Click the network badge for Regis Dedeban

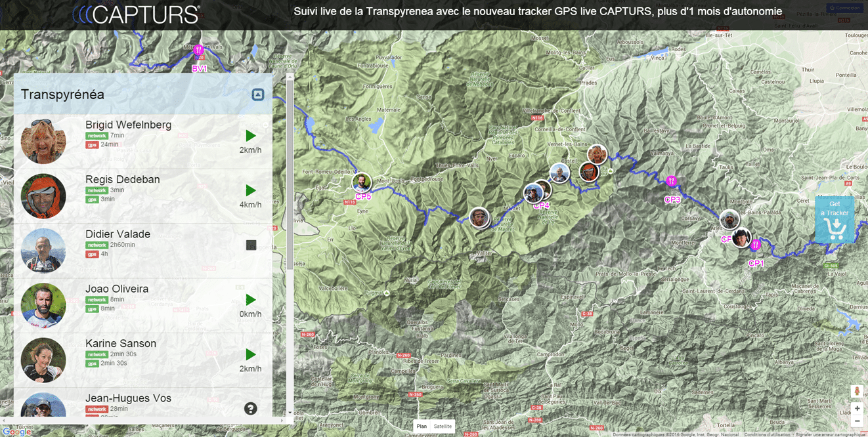97,190
